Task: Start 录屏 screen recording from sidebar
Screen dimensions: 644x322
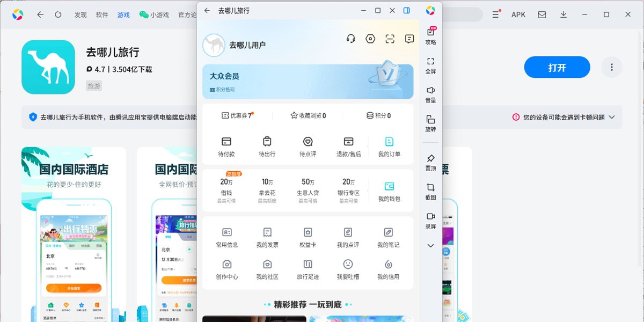Action: point(430,220)
